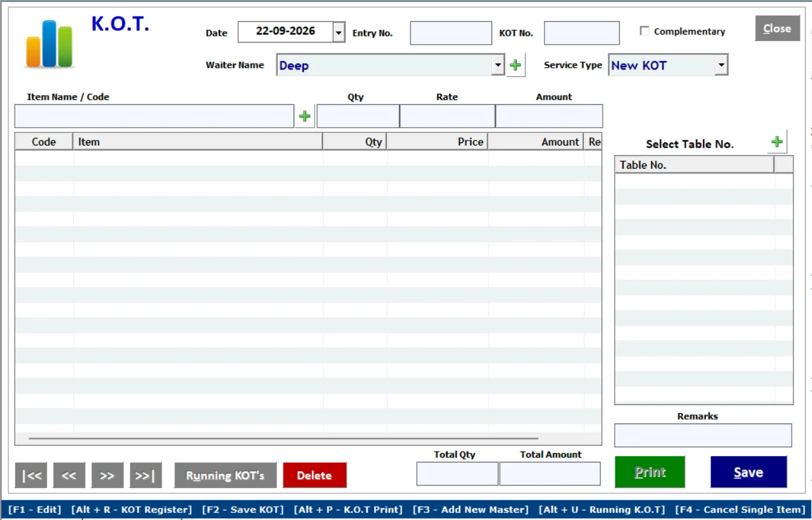Click the Price column header
812x520 pixels.
click(x=437, y=142)
